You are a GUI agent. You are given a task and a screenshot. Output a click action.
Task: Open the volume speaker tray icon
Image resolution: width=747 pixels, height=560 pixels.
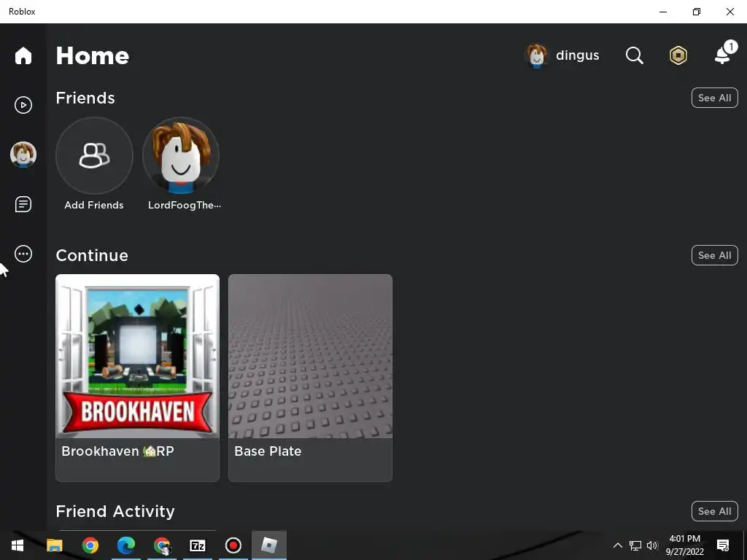point(652,545)
